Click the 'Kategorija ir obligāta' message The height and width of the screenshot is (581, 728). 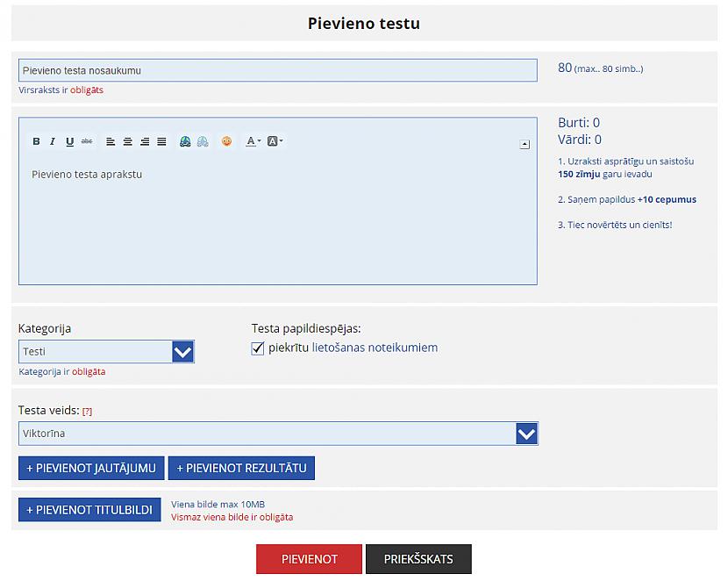(x=62, y=371)
